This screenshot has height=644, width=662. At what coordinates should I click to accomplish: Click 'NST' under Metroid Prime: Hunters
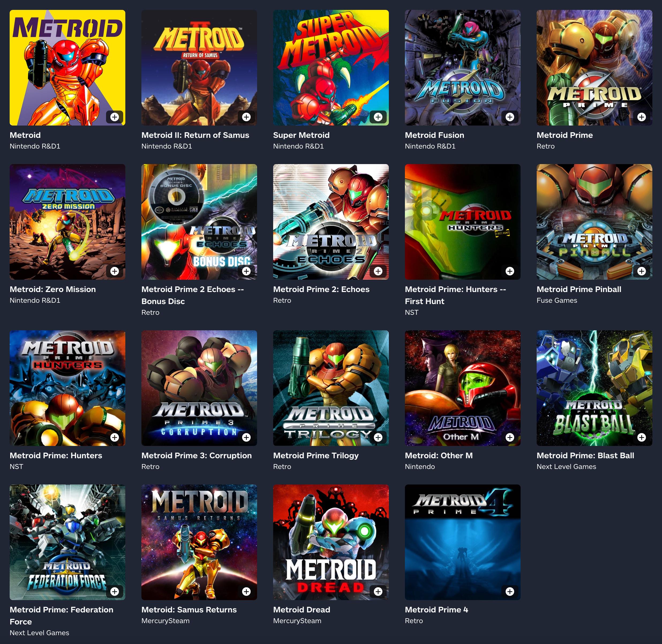click(x=17, y=467)
